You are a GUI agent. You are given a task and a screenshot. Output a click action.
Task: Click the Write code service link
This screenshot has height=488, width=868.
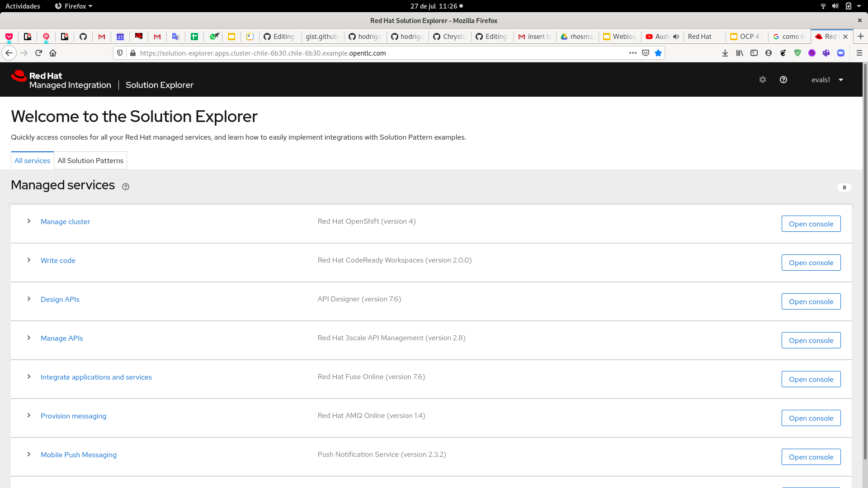(58, 260)
